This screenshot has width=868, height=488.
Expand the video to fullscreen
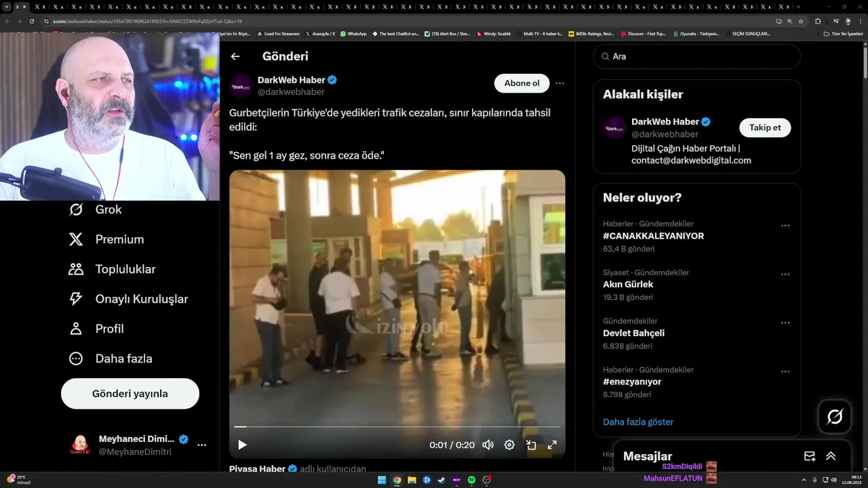tap(552, 445)
